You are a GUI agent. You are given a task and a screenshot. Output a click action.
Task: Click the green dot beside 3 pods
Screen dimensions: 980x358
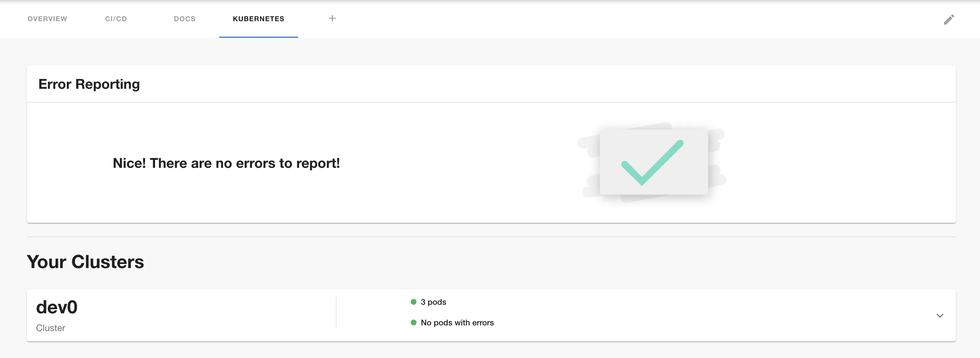(414, 302)
